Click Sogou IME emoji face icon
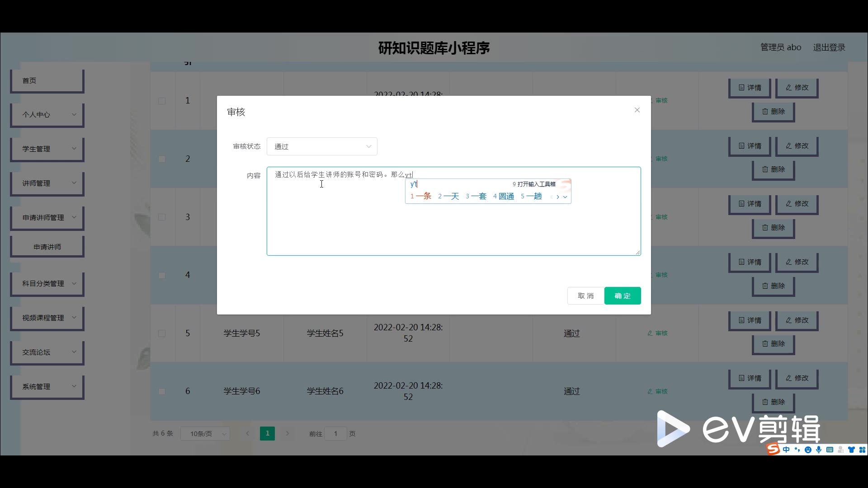This screenshot has height=488, width=868. tap(808, 450)
